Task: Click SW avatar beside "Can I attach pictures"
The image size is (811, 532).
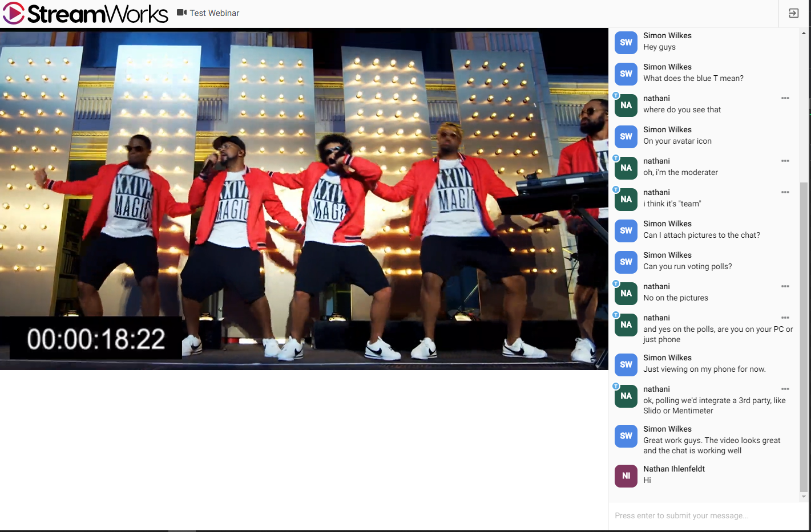Action: (x=626, y=230)
